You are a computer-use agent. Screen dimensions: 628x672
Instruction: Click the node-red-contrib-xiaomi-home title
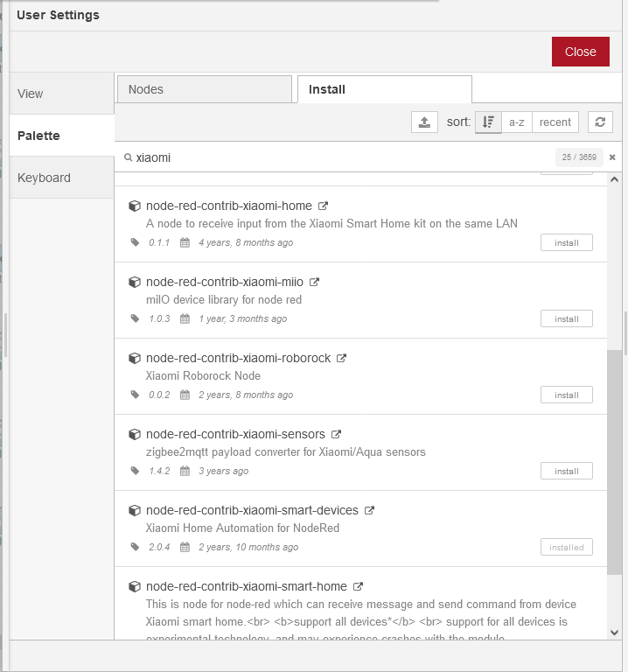229,206
